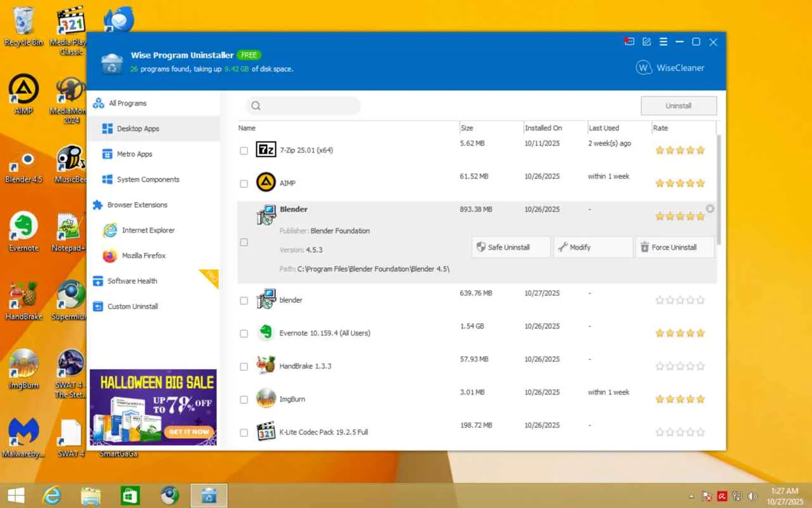Click the K-Lite Codec Pack icon in the list

[266, 432]
